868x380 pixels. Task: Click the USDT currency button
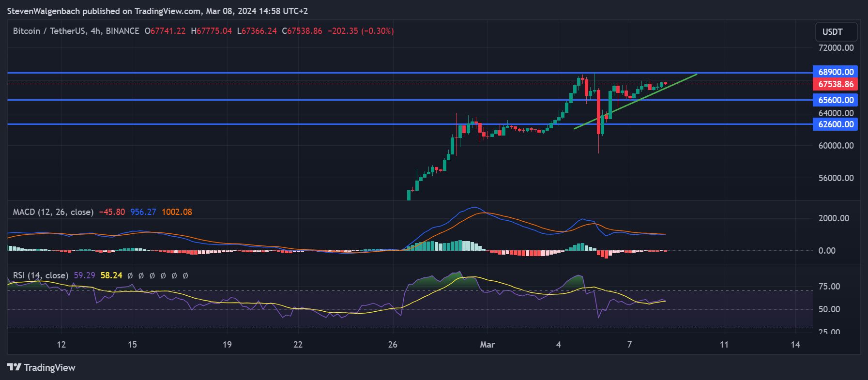836,32
